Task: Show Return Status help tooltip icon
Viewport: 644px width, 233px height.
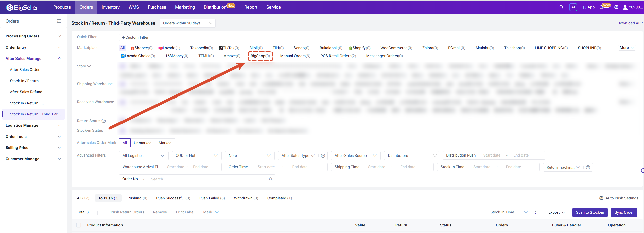Action: coord(103,121)
